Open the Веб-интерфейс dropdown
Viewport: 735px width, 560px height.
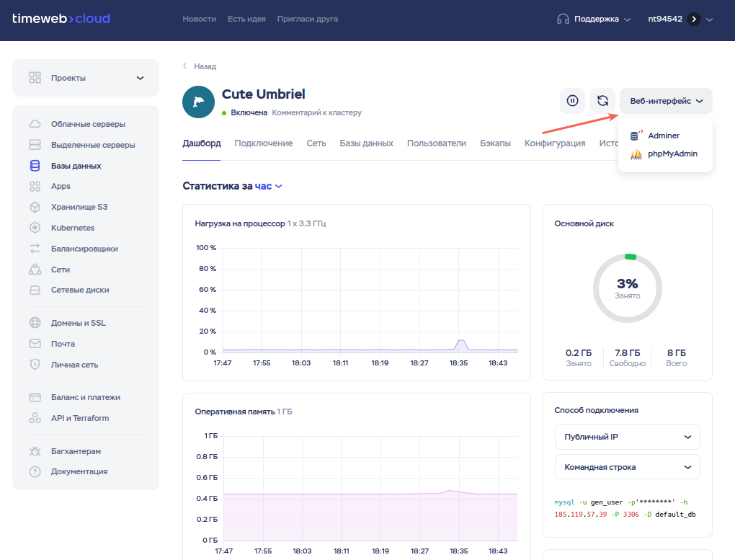[x=666, y=100]
